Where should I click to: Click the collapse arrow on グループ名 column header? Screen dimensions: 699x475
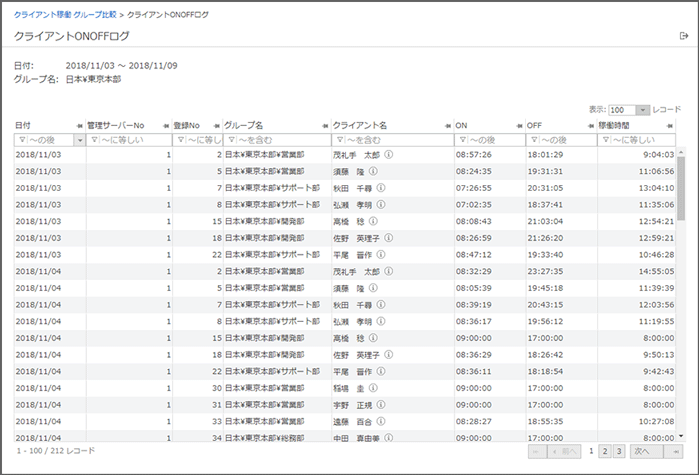[323, 125]
